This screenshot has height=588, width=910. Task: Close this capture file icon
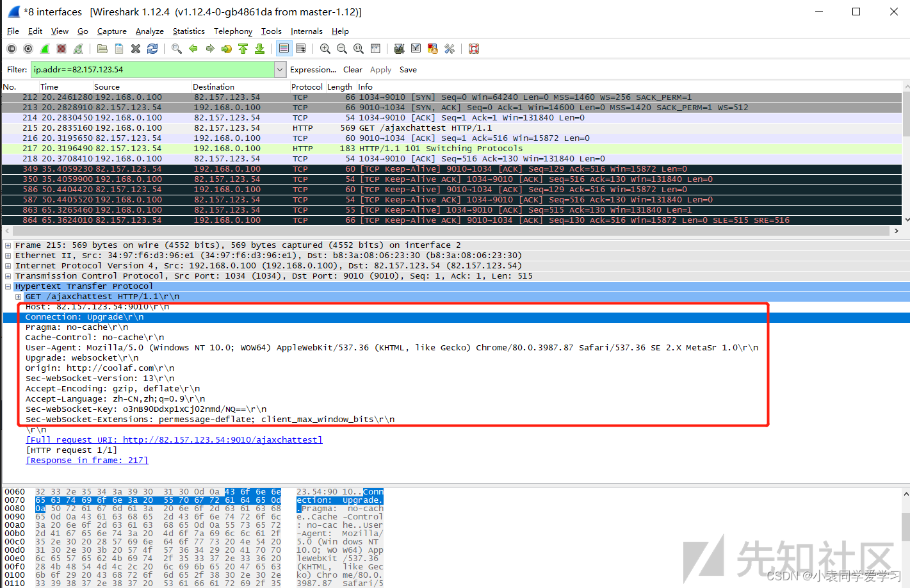point(136,49)
